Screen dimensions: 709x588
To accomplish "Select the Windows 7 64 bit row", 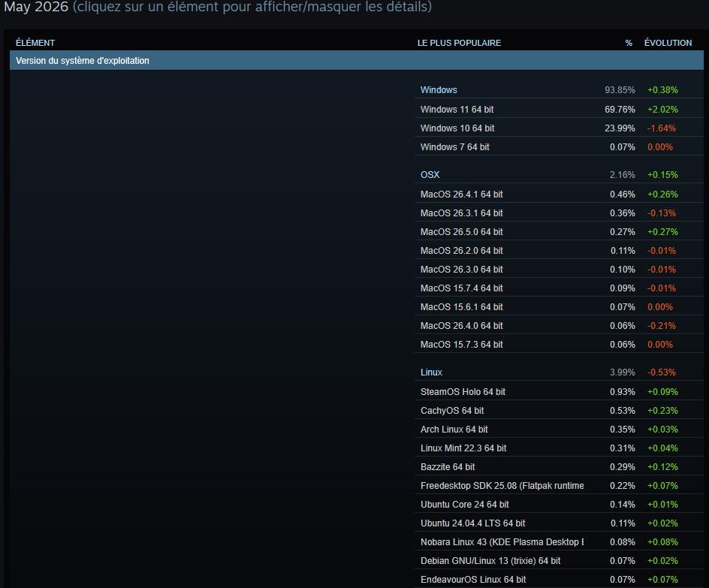I will (x=559, y=147).
